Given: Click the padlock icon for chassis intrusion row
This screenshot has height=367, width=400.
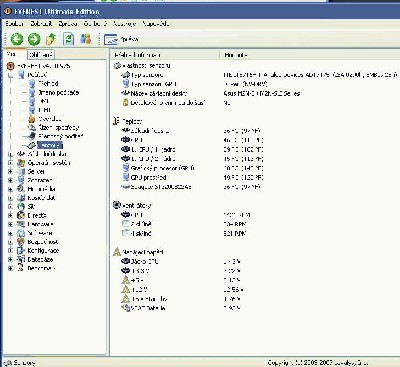Looking at the screenshot, I should (x=126, y=103).
